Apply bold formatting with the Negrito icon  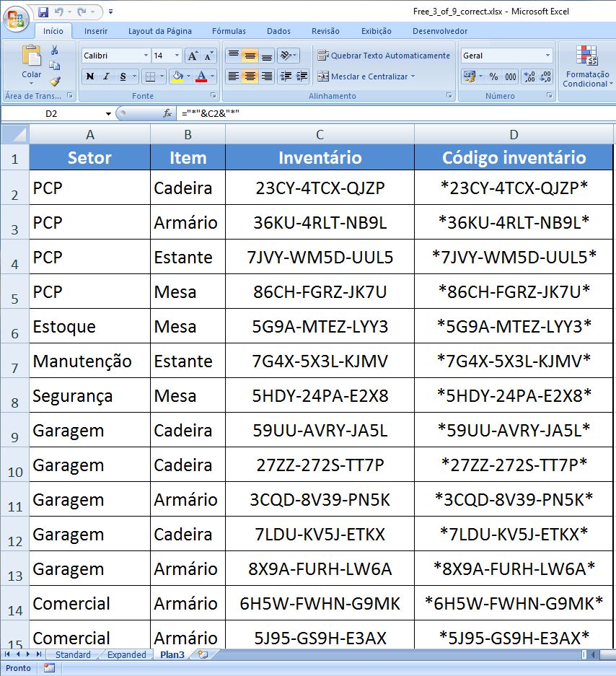pyautogui.click(x=90, y=76)
